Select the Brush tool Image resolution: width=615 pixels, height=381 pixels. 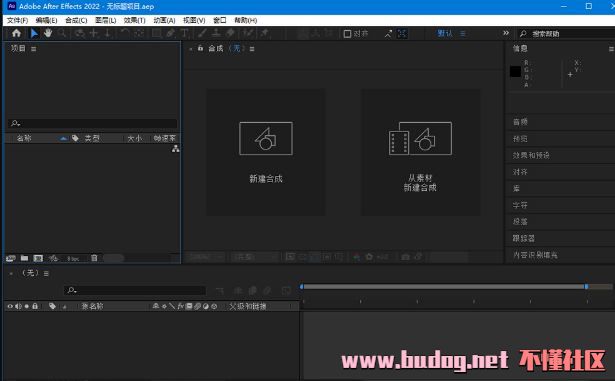pyautogui.click(x=202, y=33)
